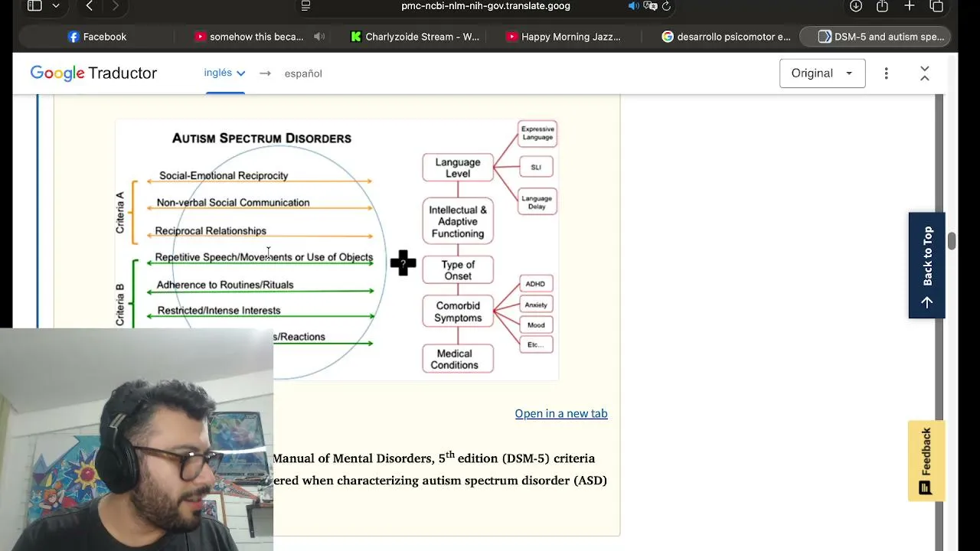Click the Autism Spectrum Disorders figure title

click(x=262, y=139)
